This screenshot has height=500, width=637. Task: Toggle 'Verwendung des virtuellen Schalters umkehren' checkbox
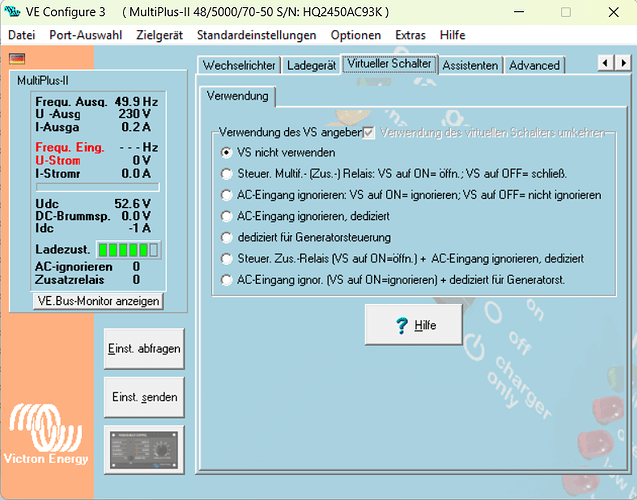[368, 132]
